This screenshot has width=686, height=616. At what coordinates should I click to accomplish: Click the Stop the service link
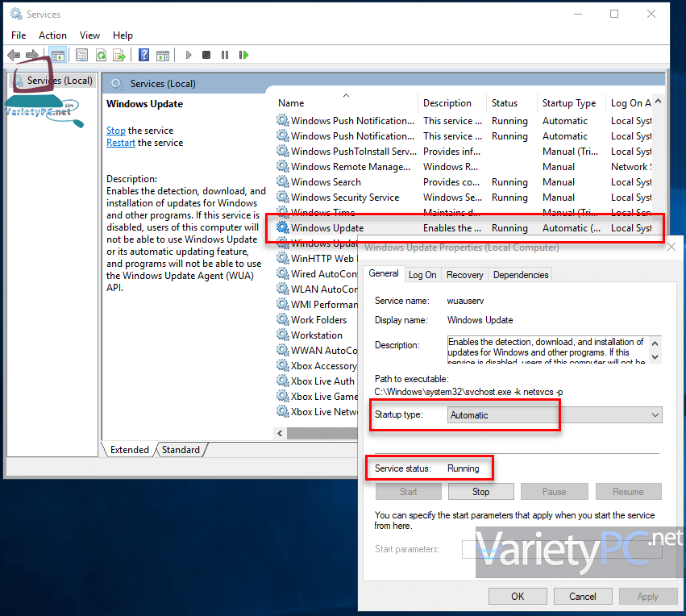116,131
